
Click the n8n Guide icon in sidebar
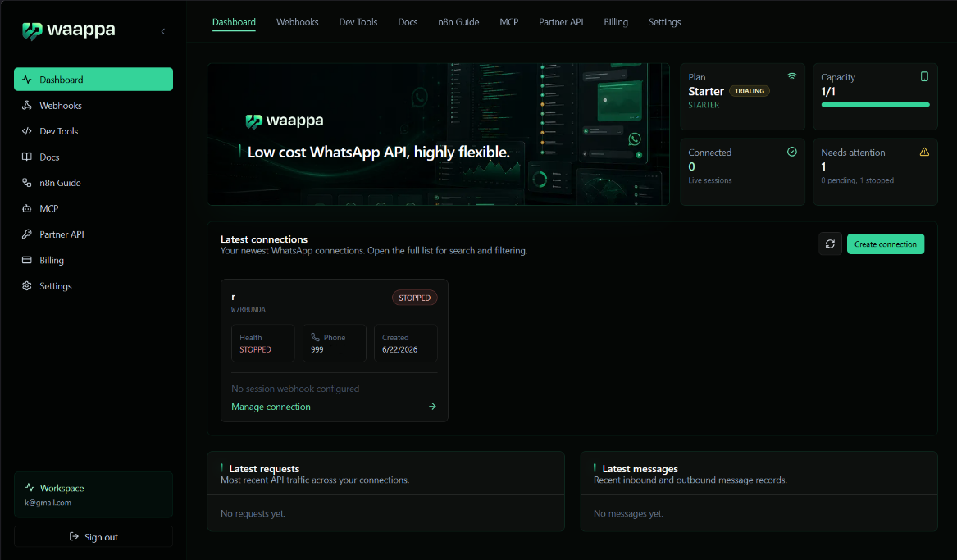click(x=27, y=182)
